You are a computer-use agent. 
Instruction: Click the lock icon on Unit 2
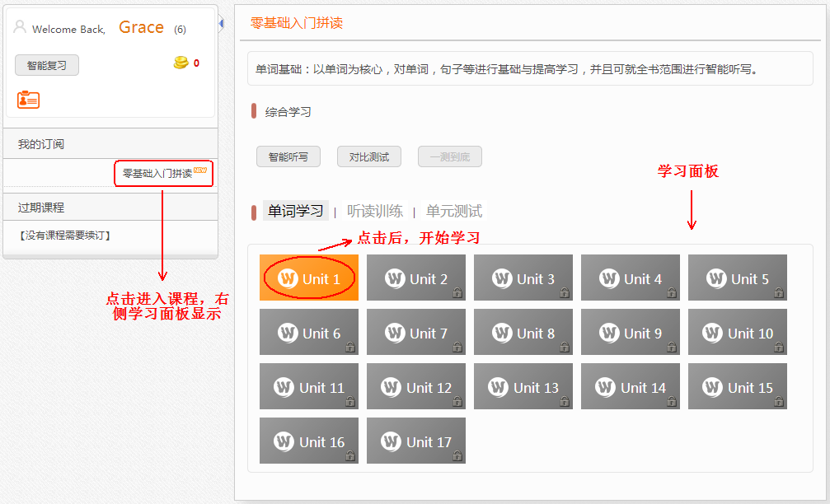click(x=457, y=292)
